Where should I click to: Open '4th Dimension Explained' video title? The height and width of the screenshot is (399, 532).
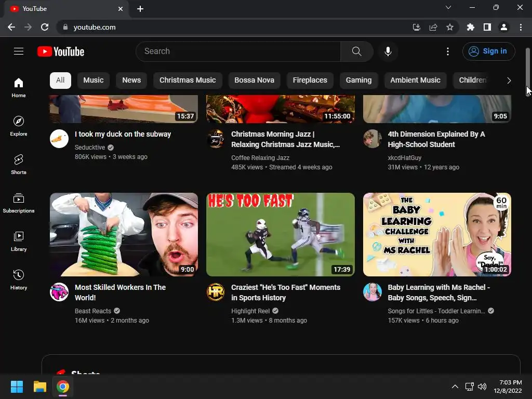[x=436, y=139]
